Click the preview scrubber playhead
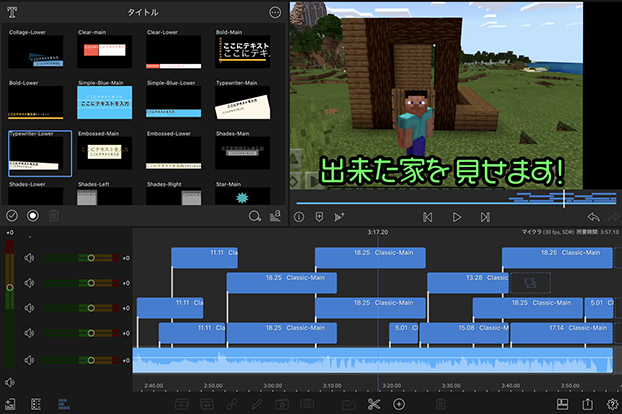 coord(564,198)
